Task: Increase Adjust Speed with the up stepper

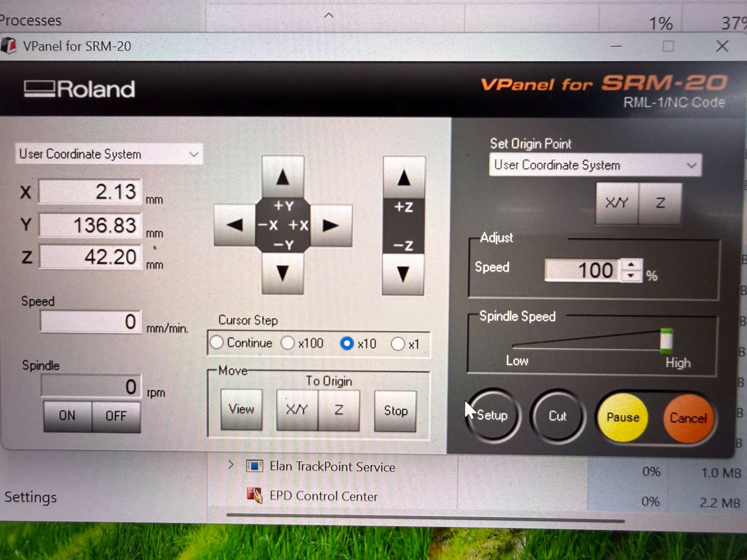Action: [631, 265]
